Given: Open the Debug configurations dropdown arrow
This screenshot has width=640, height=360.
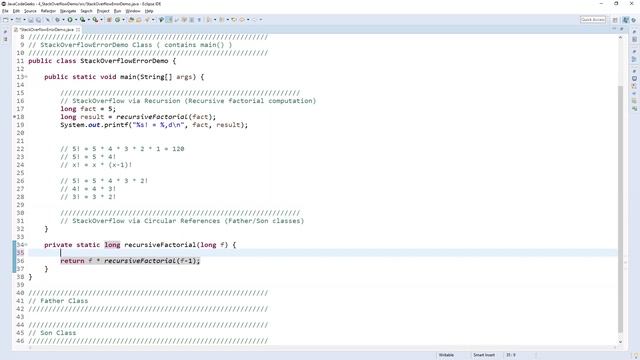Looking at the screenshot, I should point(63,20).
